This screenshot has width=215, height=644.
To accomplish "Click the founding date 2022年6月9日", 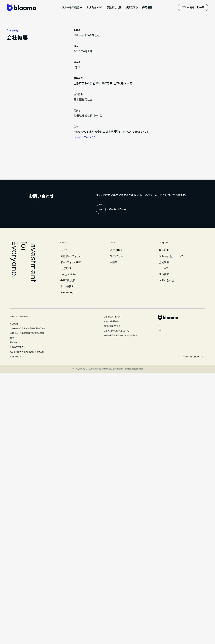I will pos(83,51).
